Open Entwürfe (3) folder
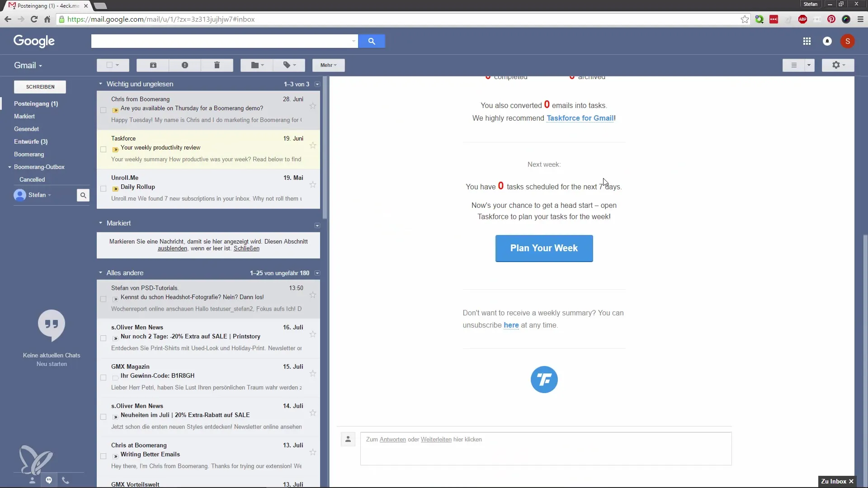Screen dimensions: 868x488 (31, 141)
